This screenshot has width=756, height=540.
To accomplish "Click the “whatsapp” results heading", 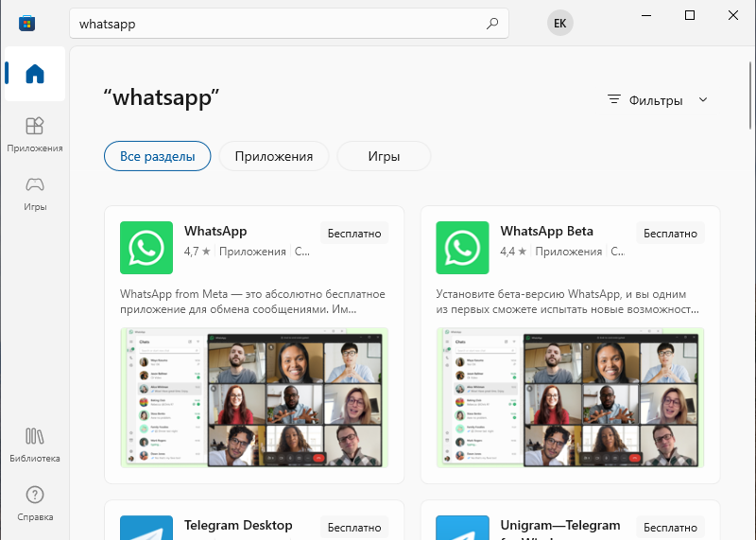I will 162,97.
